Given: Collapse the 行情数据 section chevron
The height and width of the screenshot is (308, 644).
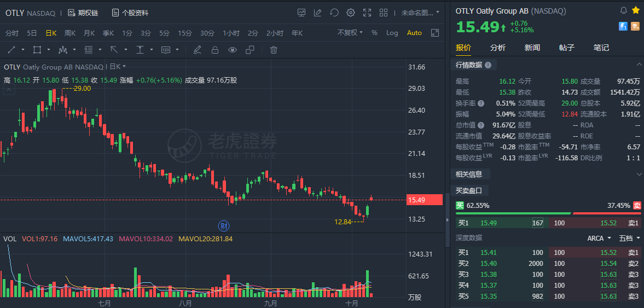Looking at the screenshot, I should [x=639, y=65].
